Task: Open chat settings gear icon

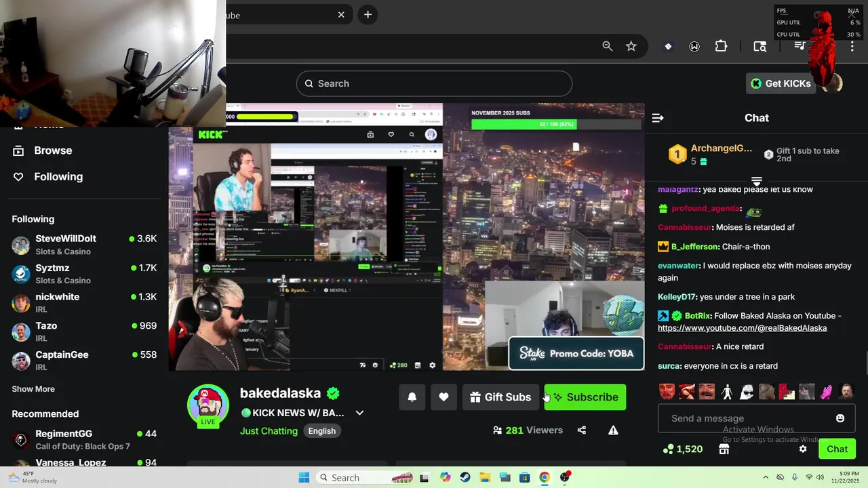Action: coord(803,449)
